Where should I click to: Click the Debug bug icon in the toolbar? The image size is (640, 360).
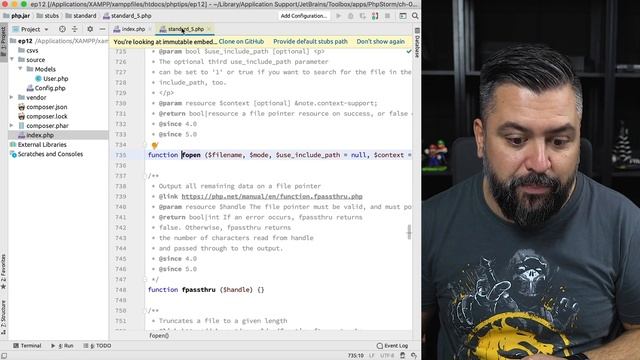[x=351, y=16]
